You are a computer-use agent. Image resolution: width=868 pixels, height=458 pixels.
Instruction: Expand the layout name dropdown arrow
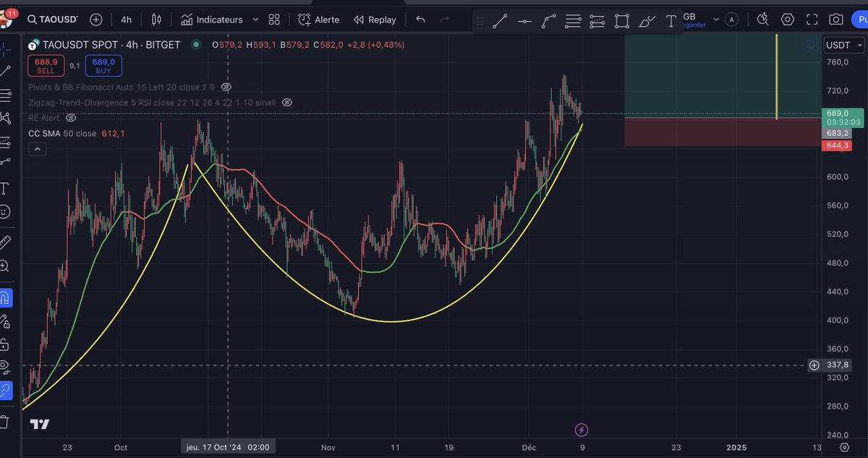pyautogui.click(x=716, y=20)
